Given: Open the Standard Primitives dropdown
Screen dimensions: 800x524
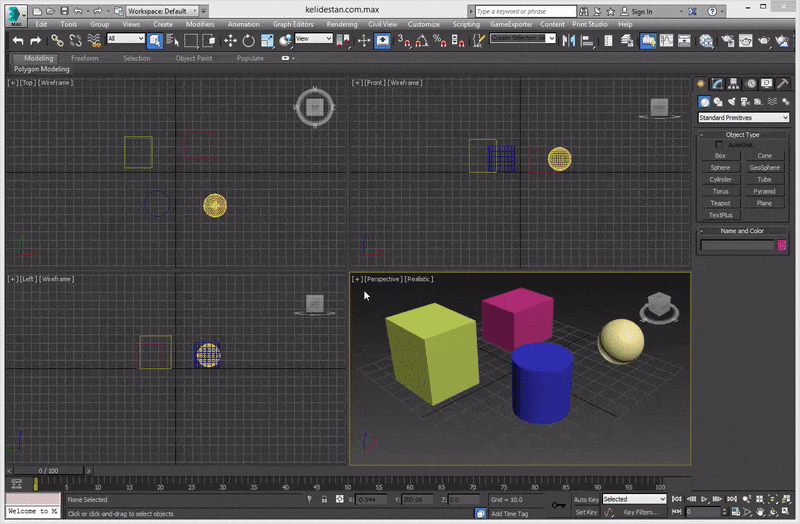Looking at the screenshot, I should click(743, 117).
